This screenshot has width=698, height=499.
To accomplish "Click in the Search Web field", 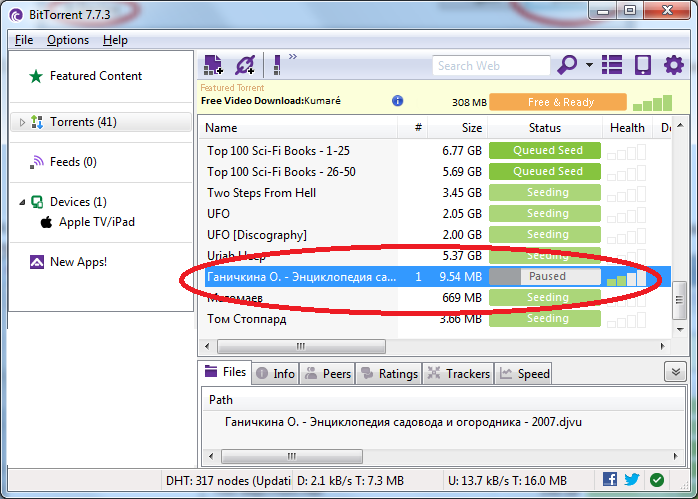I will (x=491, y=66).
